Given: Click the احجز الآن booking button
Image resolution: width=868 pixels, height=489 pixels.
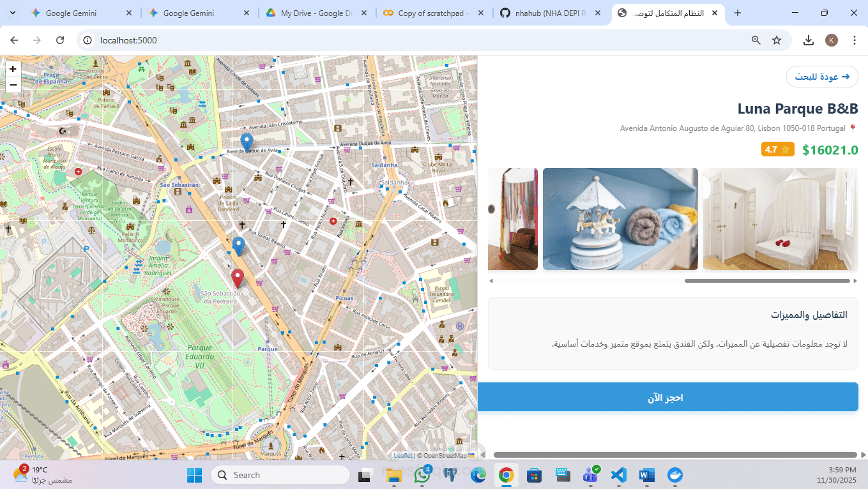Looking at the screenshot, I should [667, 397].
